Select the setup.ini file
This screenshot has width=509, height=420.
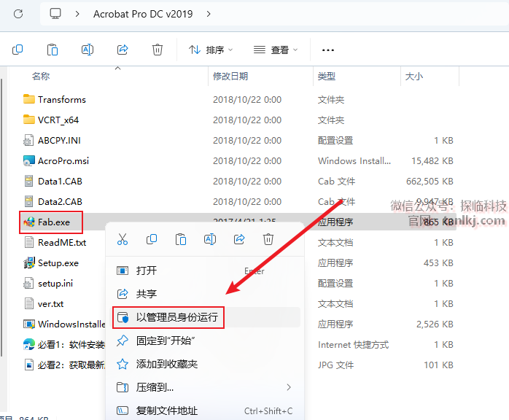click(x=48, y=284)
